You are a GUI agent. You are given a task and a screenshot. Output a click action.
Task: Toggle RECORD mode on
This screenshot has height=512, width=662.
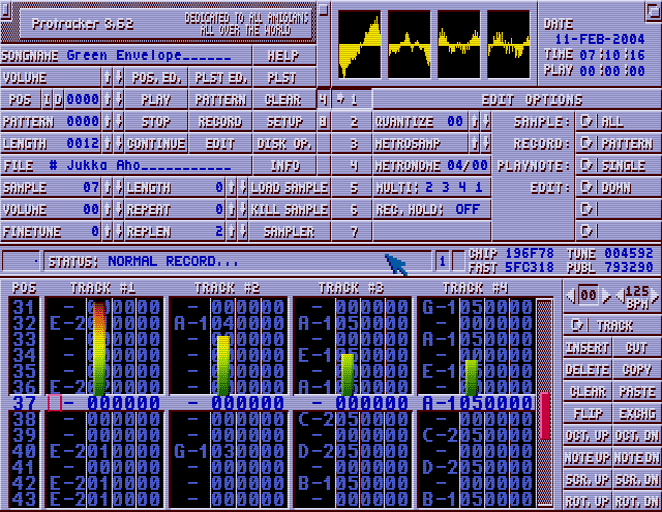pos(220,122)
